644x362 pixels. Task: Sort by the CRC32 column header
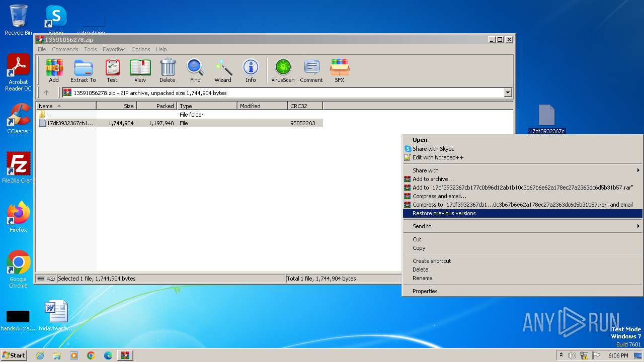click(x=305, y=106)
